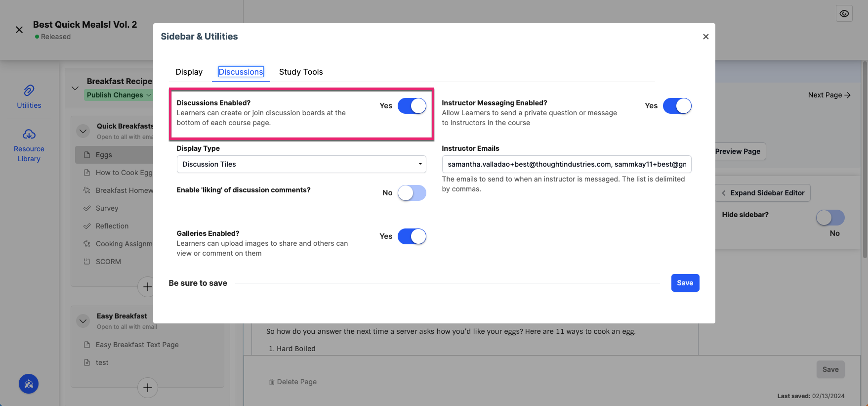Turn off Instructor Messaging Enabled toggle
The width and height of the screenshot is (868, 406).
coord(677,106)
